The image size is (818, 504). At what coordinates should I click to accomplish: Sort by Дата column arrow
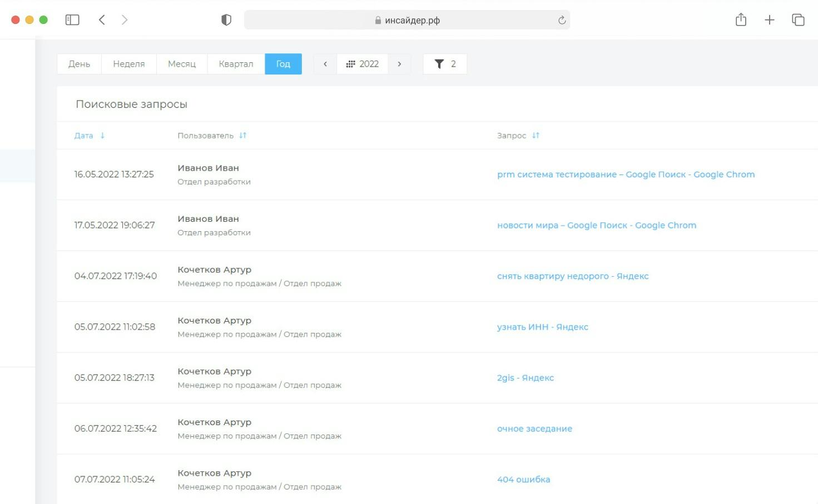point(102,136)
